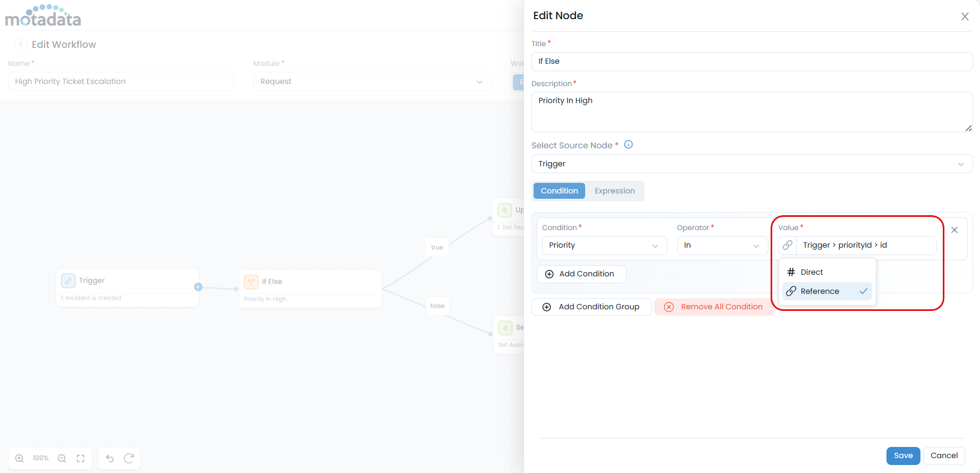Remove the Priority condition row

coord(954,230)
